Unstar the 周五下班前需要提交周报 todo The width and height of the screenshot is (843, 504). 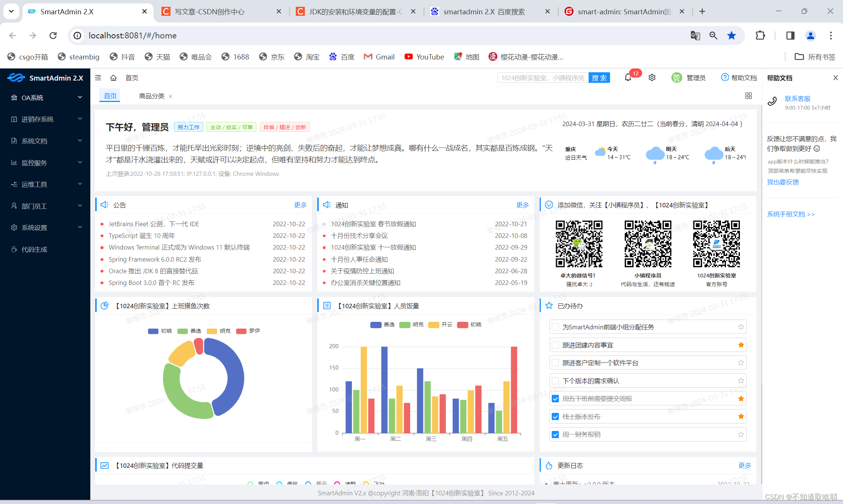click(x=741, y=399)
